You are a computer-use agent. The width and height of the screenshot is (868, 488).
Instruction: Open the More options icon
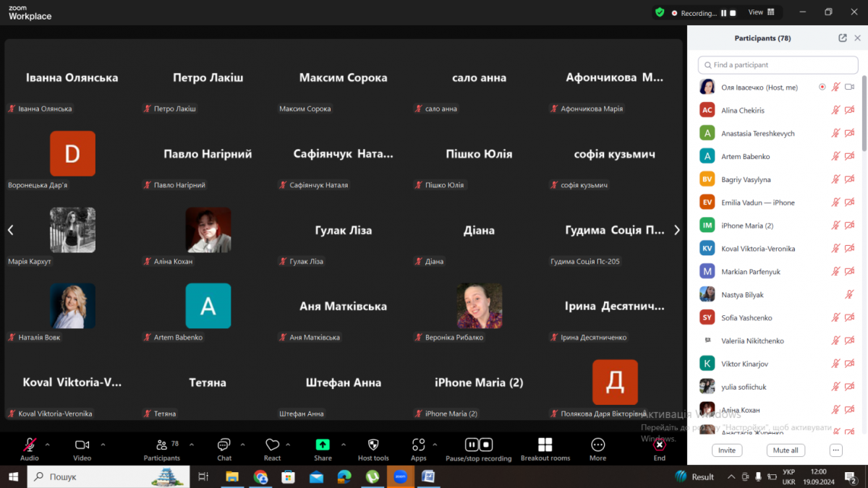coord(597,445)
